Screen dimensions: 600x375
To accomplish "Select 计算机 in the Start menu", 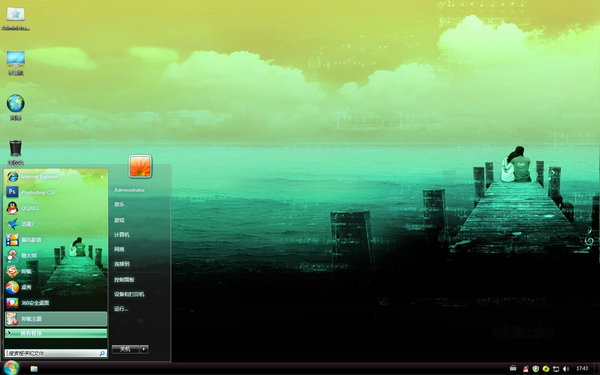I will pyautogui.click(x=122, y=235).
